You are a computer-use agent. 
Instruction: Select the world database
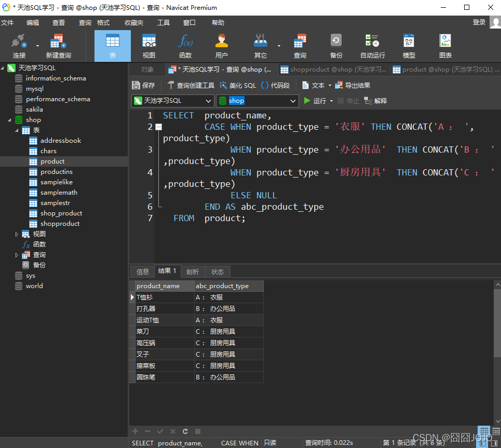tap(34, 286)
